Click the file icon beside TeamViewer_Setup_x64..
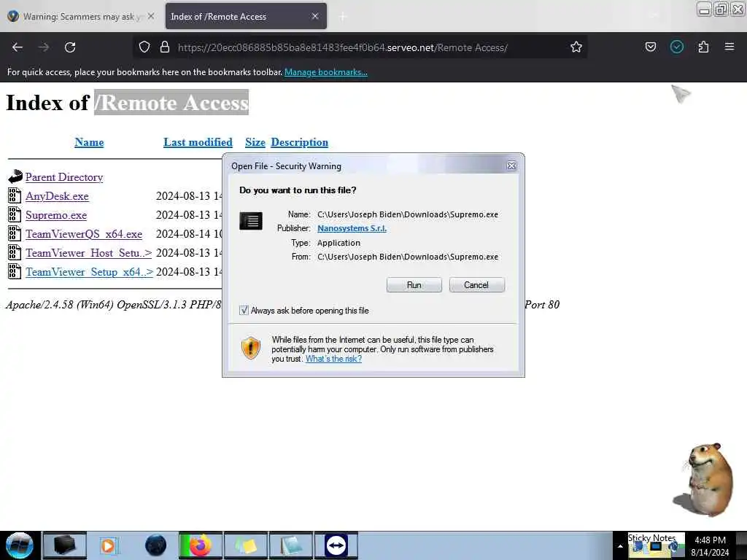747x560 pixels. point(15,271)
